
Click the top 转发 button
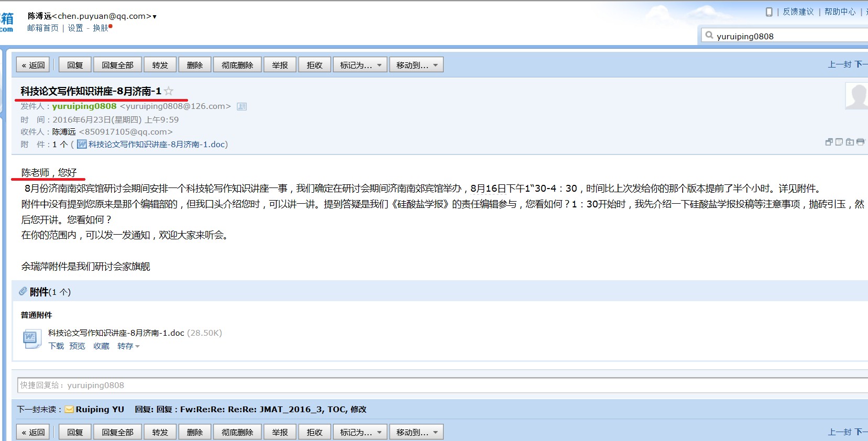pyautogui.click(x=160, y=65)
